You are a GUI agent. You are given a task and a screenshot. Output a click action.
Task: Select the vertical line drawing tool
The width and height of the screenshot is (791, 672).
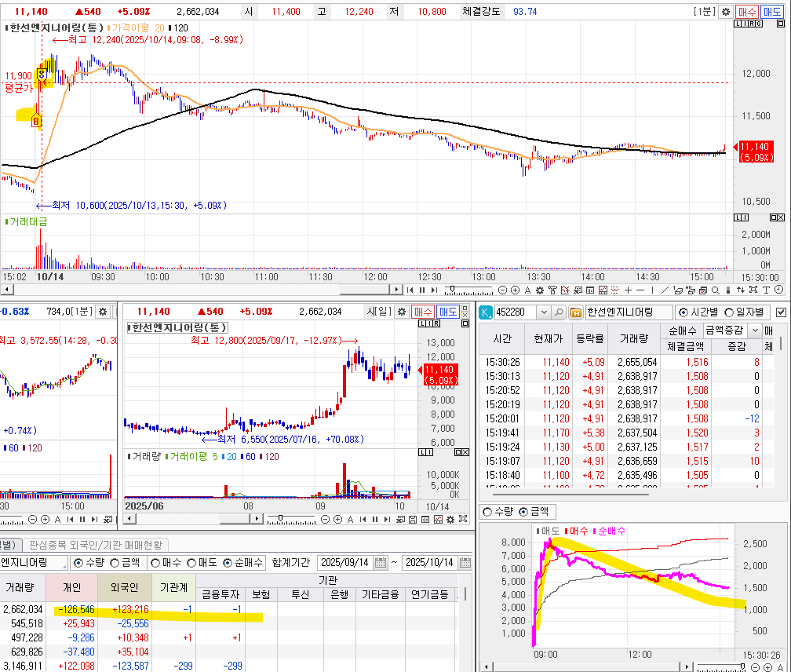tap(652, 290)
